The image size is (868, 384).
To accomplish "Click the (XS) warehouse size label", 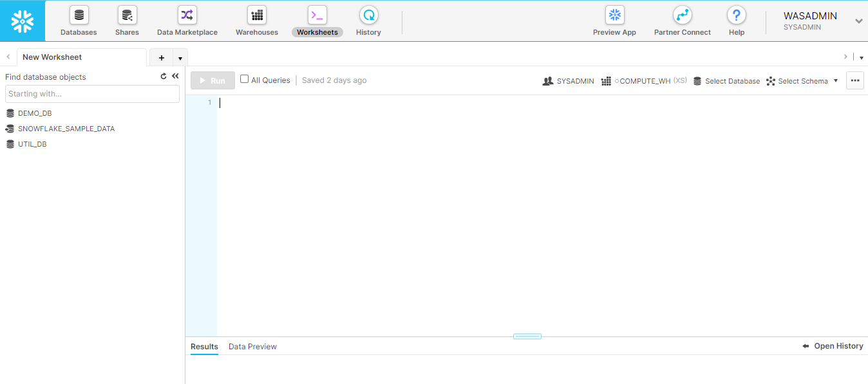I will pos(680,81).
